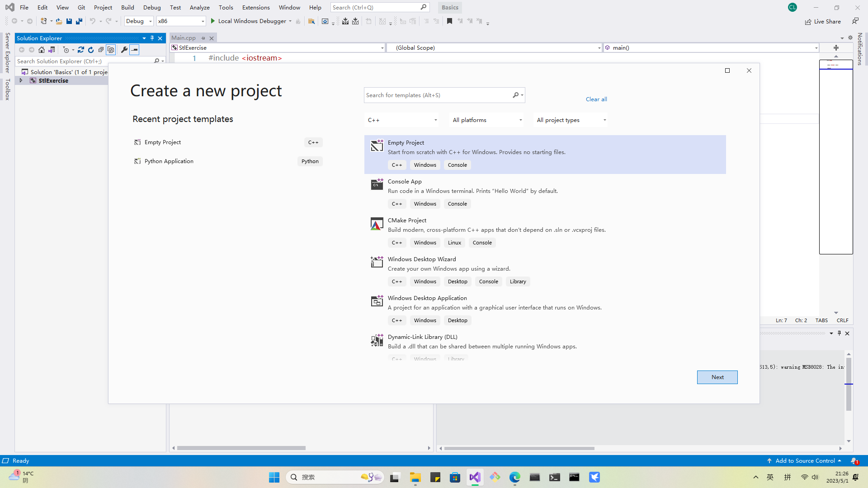Screen dimensions: 868x488
Task: Click the Open File folder icon
Action: 59,21
